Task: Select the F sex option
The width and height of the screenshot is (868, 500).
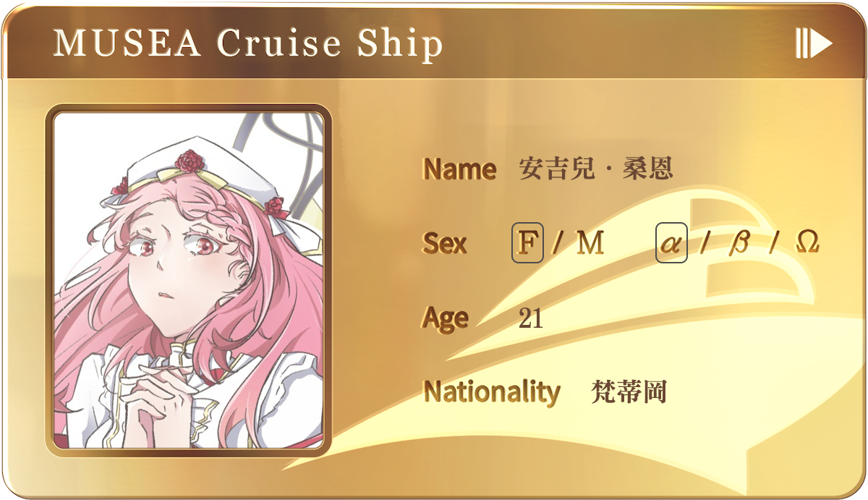Action: pyautogui.click(x=527, y=243)
